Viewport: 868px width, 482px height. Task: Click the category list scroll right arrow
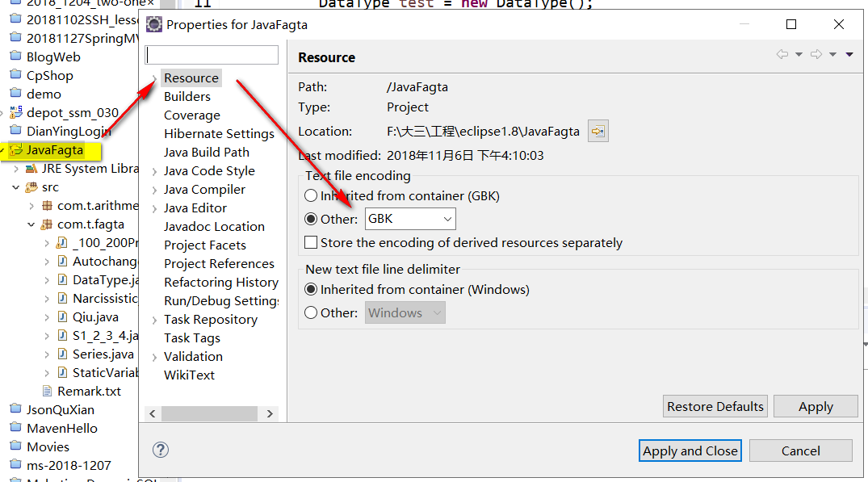click(x=270, y=413)
